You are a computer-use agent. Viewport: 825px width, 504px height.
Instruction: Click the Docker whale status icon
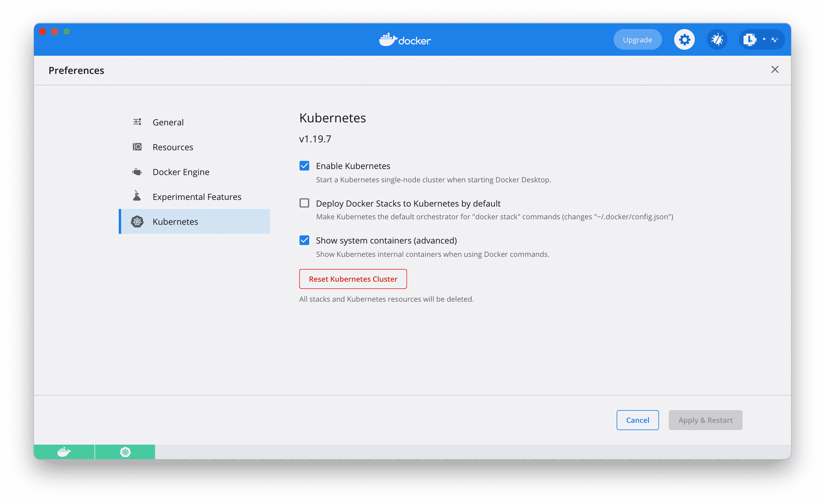(64, 452)
